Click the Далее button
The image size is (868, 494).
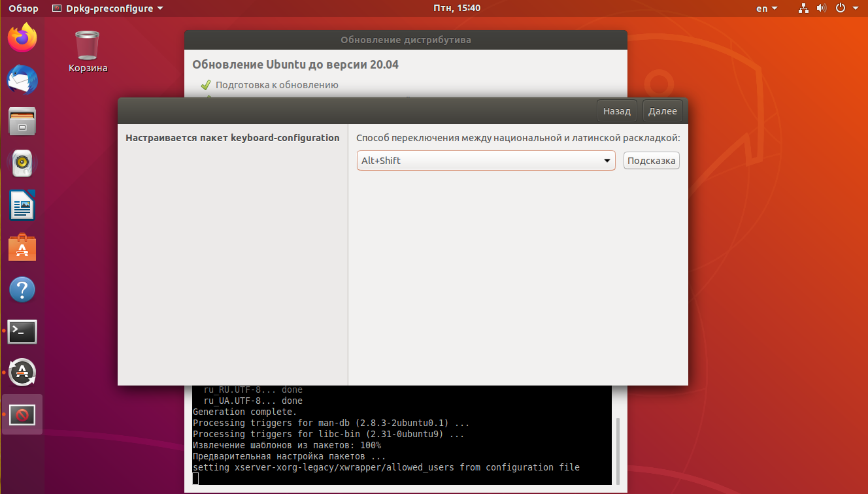coord(662,111)
